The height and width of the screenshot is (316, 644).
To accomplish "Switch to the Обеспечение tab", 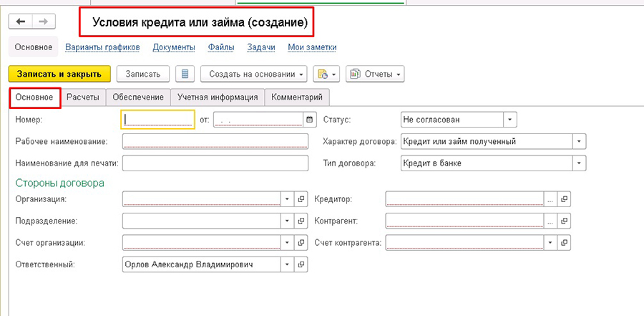I will tap(138, 97).
